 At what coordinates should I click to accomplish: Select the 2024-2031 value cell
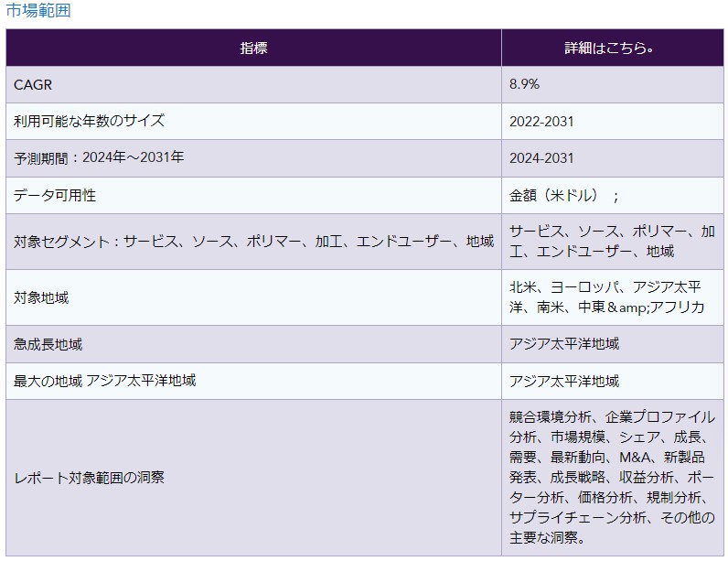[x=541, y=157]
